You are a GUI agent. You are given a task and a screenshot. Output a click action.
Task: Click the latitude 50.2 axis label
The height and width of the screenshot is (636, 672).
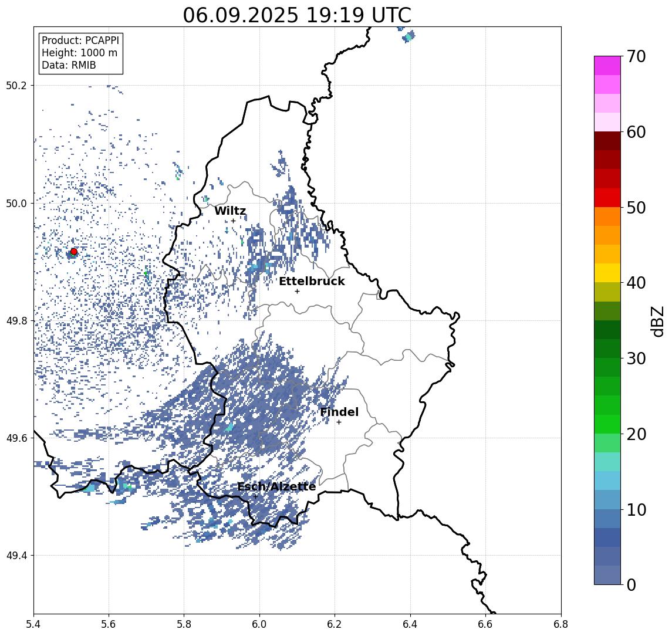[16, 85]
